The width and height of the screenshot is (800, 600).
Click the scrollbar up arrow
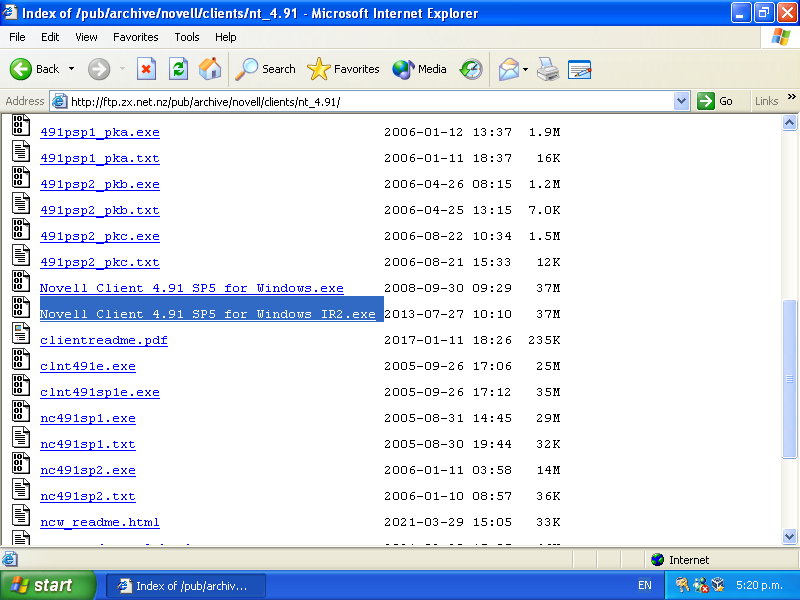click(x=789, y=122)
